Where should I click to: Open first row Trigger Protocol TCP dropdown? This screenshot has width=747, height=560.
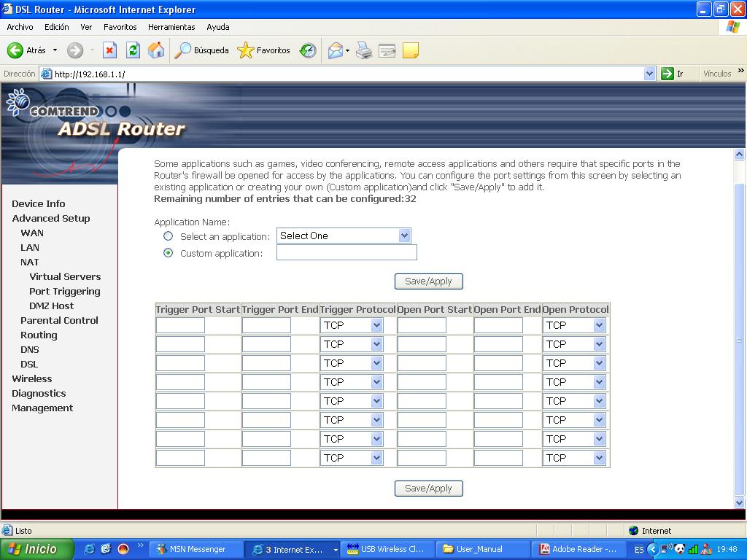coord(352,325)
